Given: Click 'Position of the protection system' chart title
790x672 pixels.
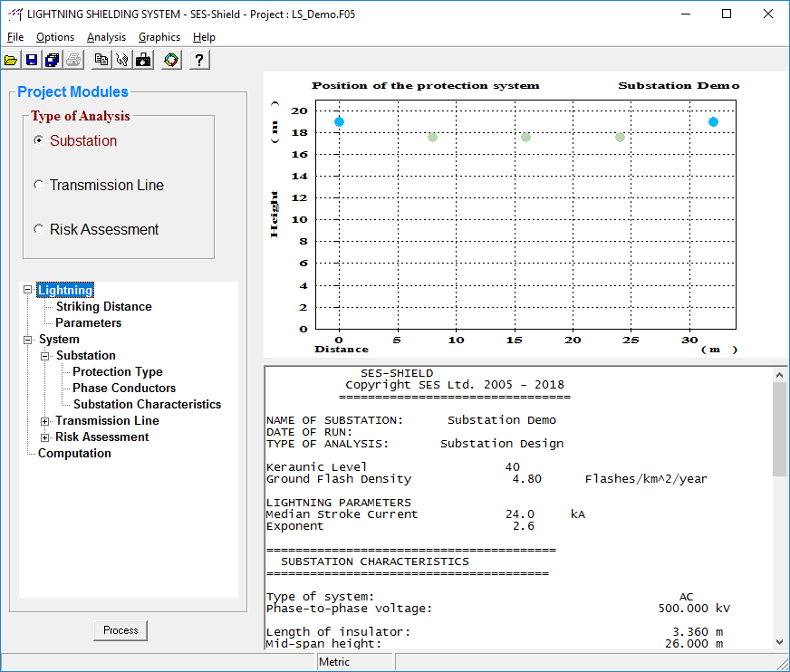Looking at the screenshot, I should click(x=425, y=86).
